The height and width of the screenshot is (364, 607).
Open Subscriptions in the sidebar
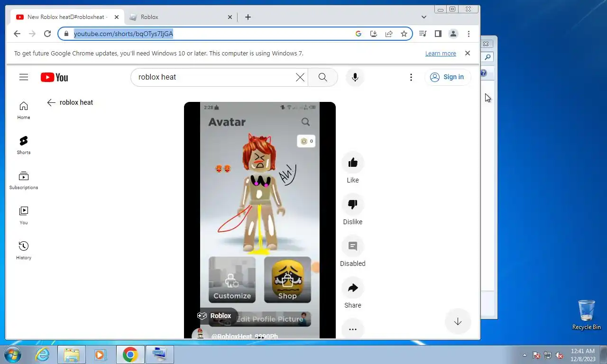pyautogui.click(x=24, y=181)
